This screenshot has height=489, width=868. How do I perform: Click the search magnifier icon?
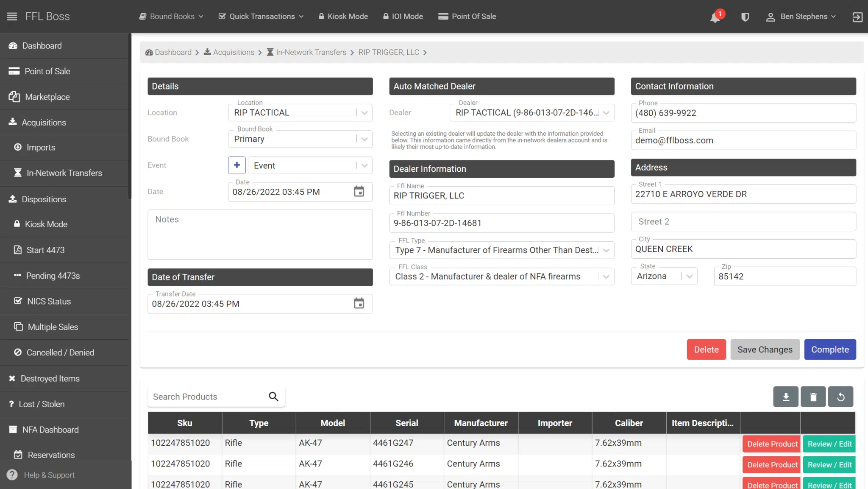pyautogui.click(x=273, y=397)
